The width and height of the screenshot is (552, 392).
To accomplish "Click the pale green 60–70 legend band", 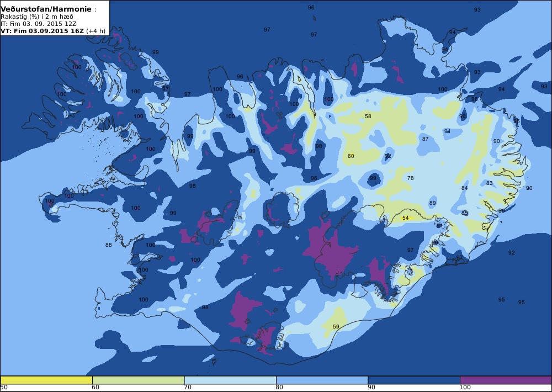I will point(139,380).
